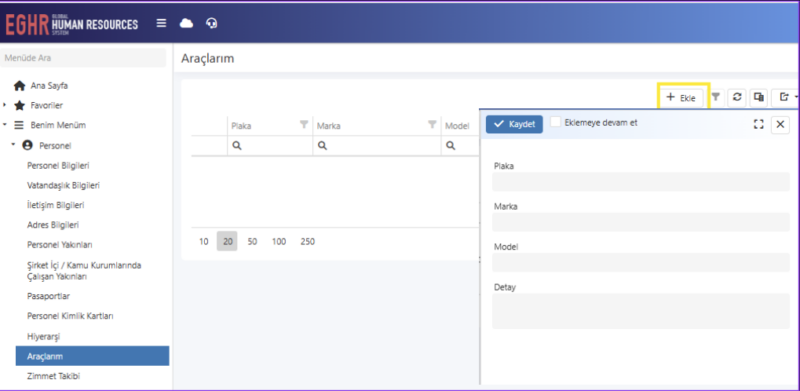800x391 pixels.
Task: Open the export dropdown button
Action: [x=786, y=97]
